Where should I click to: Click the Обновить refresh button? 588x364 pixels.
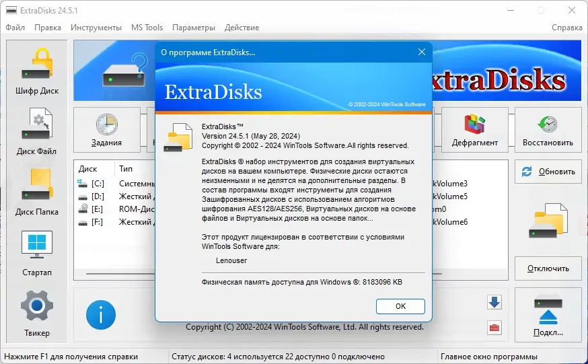548,172
